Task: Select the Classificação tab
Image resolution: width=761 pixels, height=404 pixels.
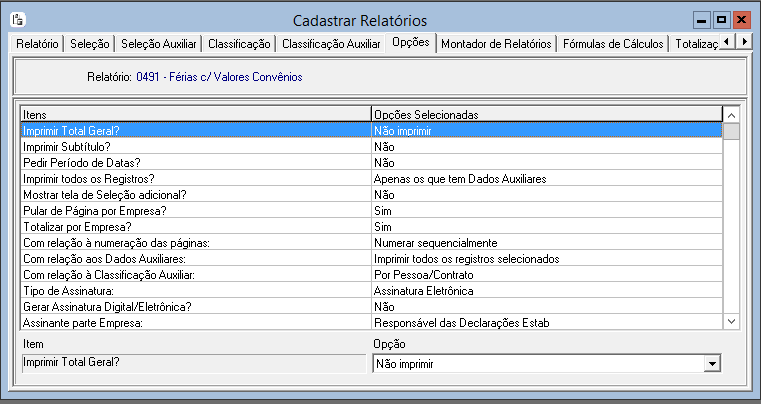Action: (239, 44)
